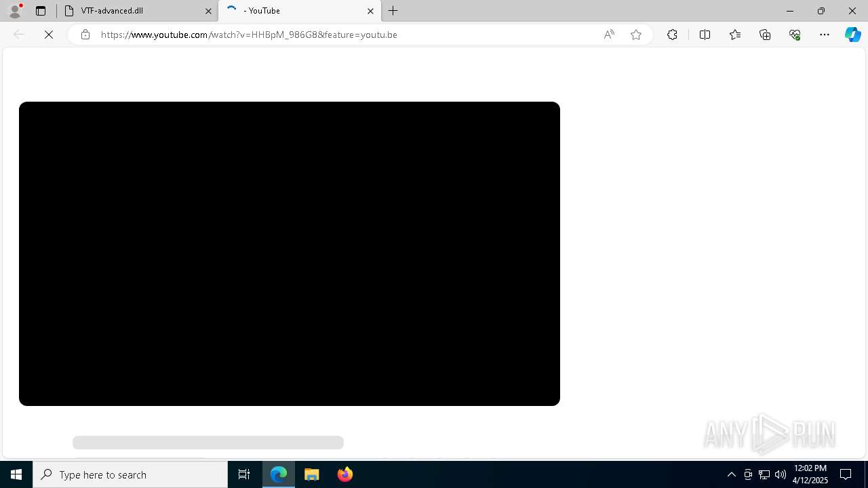Screen dimensions: 868x488
Task: Stop loading the page
Action: click(x=49, y=35)
